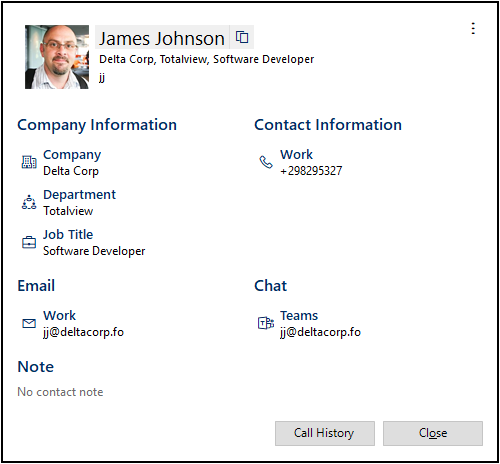Select the James Johnson name heading
Viewport: 500px width, 464px height.
[162, 38]
